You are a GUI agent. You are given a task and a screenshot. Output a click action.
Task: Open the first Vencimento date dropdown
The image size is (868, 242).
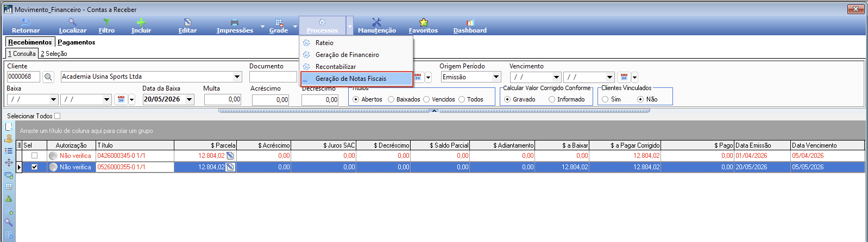(x=556, y=77)
